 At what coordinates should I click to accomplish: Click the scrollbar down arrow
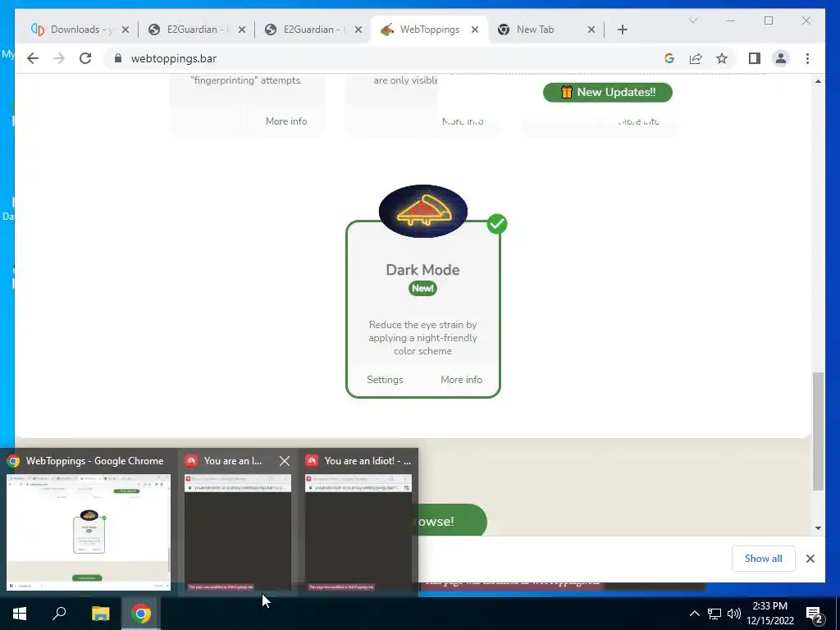point(818,528)
